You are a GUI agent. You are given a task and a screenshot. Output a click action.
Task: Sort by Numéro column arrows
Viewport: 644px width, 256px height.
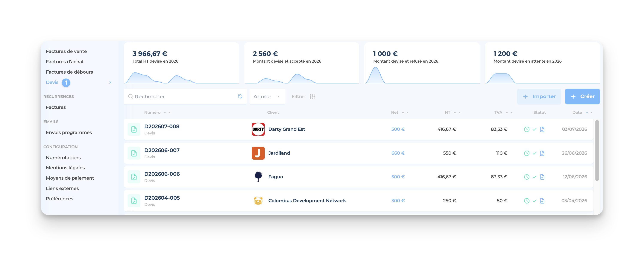[x=167, y=113]
